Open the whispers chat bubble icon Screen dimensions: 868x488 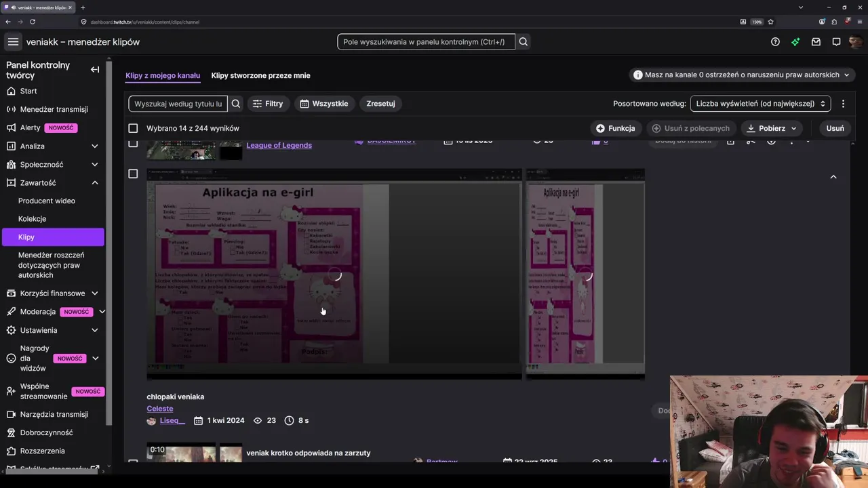[836, 42]
